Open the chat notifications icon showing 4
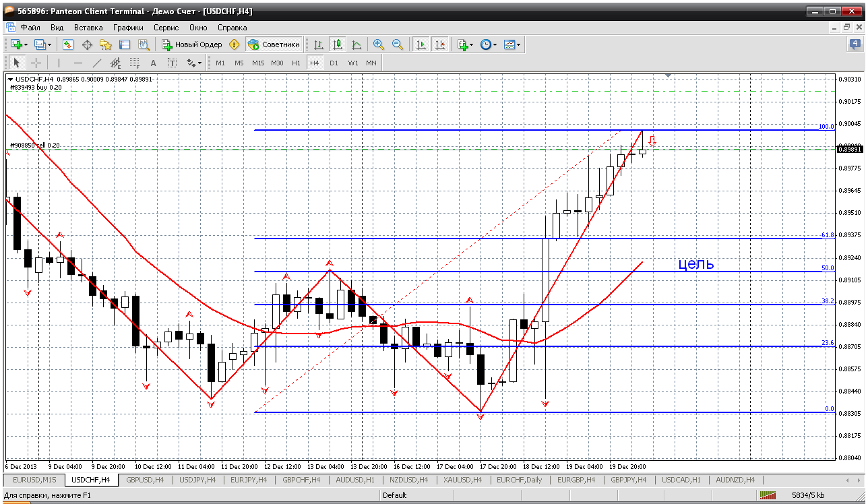 point(855,44)
